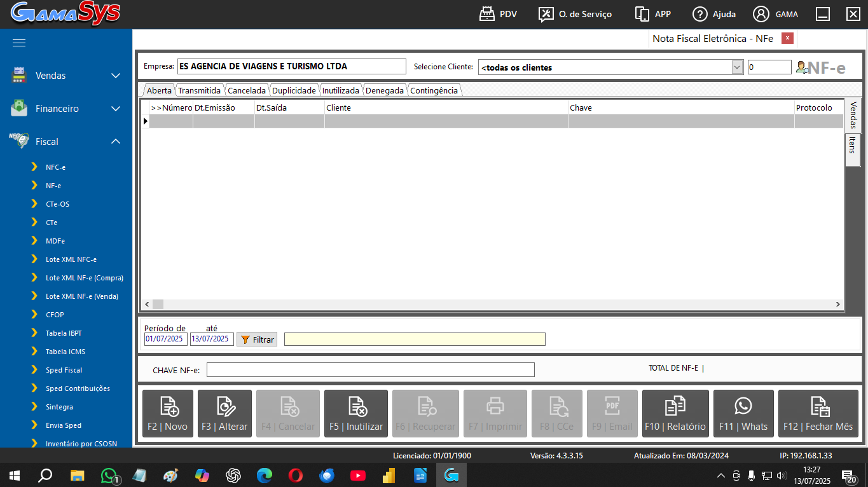The image size is (868, 487).
Task: Toggle the hamburger menu in sidebar
Action: point(19,43)
